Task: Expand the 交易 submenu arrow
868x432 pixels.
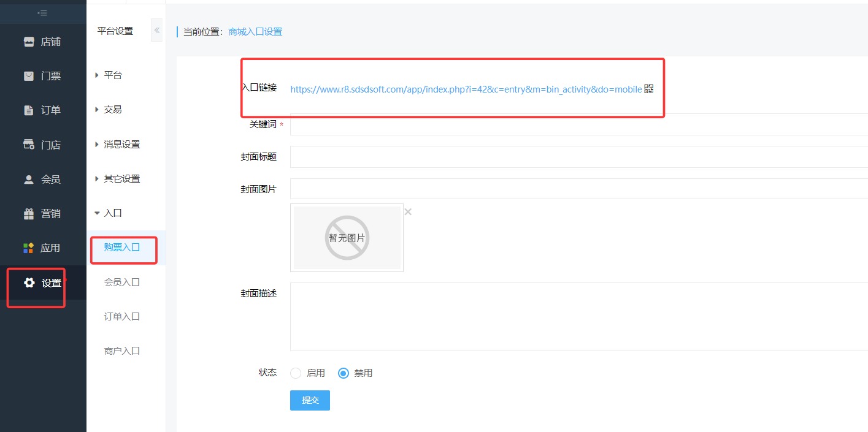Action: (97, 110)
